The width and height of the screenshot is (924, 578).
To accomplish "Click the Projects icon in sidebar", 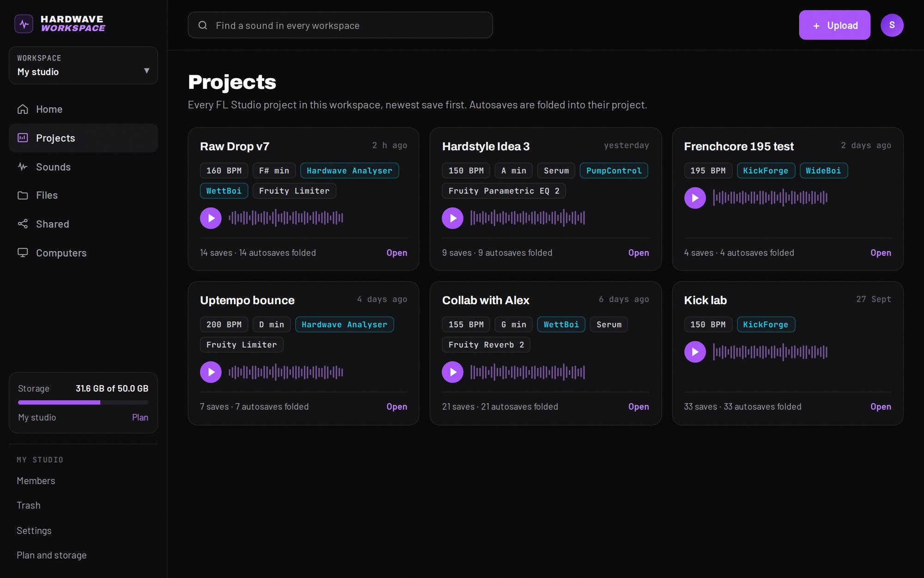I will coord(23,138).
